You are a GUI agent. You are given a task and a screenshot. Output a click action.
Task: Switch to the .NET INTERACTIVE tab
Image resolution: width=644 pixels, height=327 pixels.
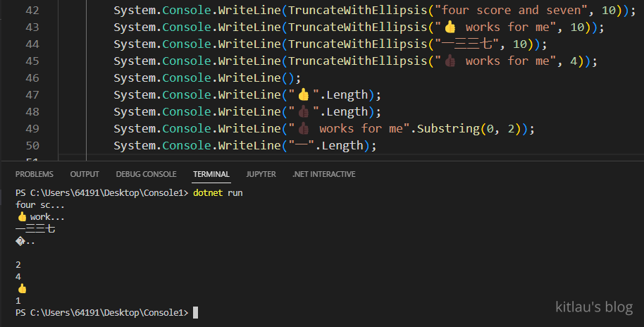click(x=323, y=174)
